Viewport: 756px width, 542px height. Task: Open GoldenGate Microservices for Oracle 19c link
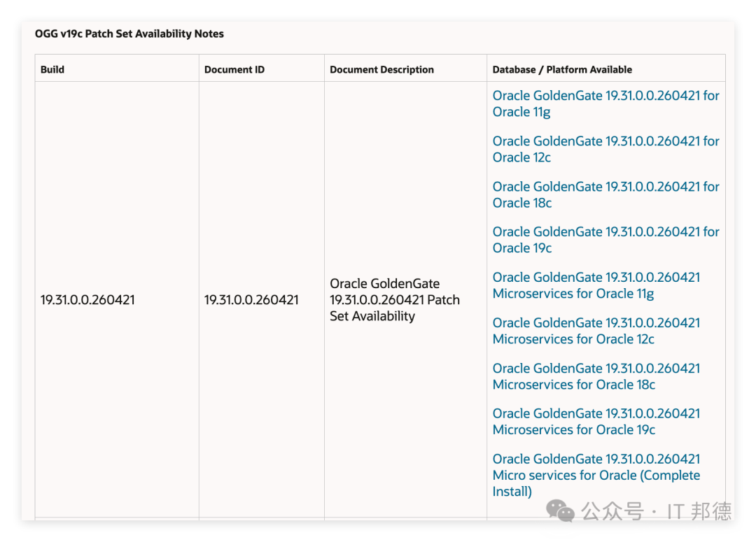click(596, 422)
